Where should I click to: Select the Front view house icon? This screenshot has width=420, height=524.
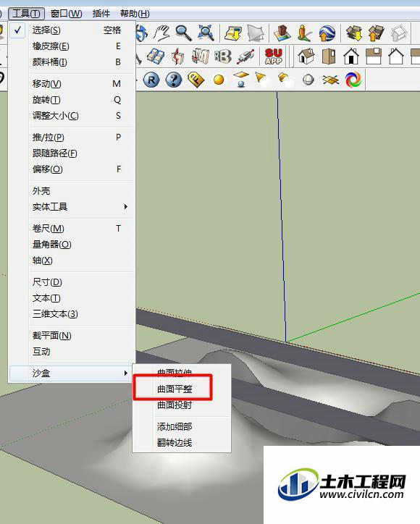pos(351,56)
